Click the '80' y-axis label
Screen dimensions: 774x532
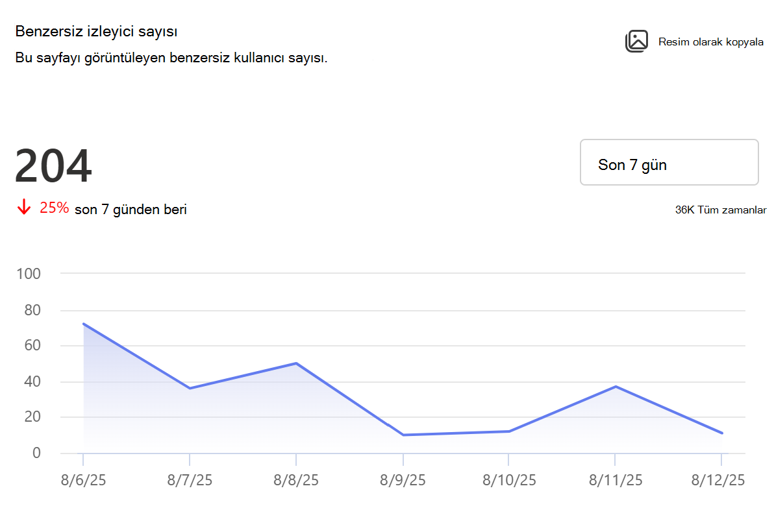click(x=32, y=310)
